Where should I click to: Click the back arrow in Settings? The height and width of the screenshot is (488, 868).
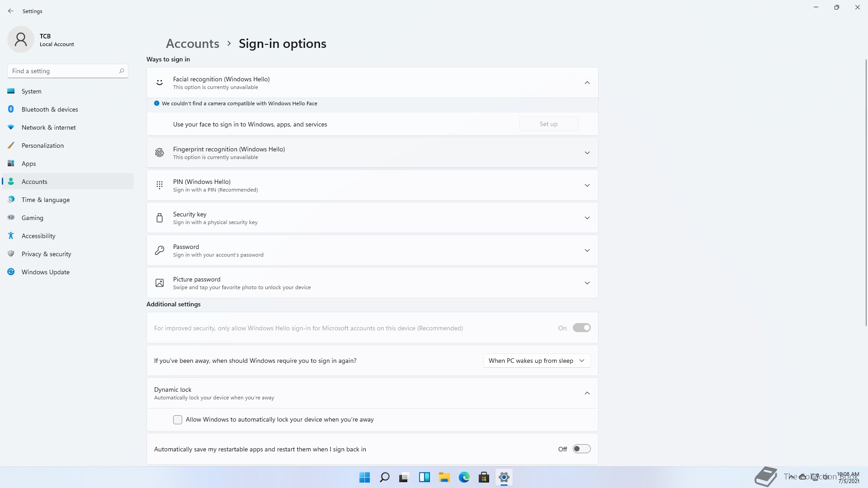tap(11, 11)
